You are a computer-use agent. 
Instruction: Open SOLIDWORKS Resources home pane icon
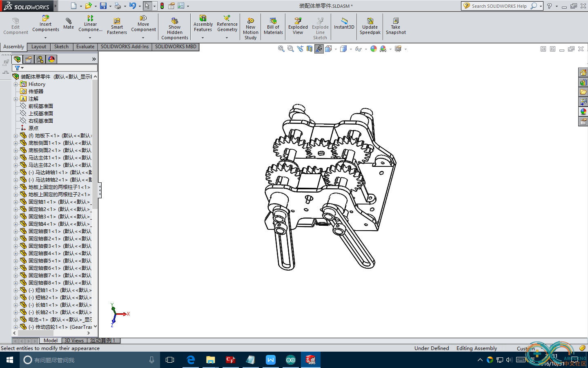(583, 72)
